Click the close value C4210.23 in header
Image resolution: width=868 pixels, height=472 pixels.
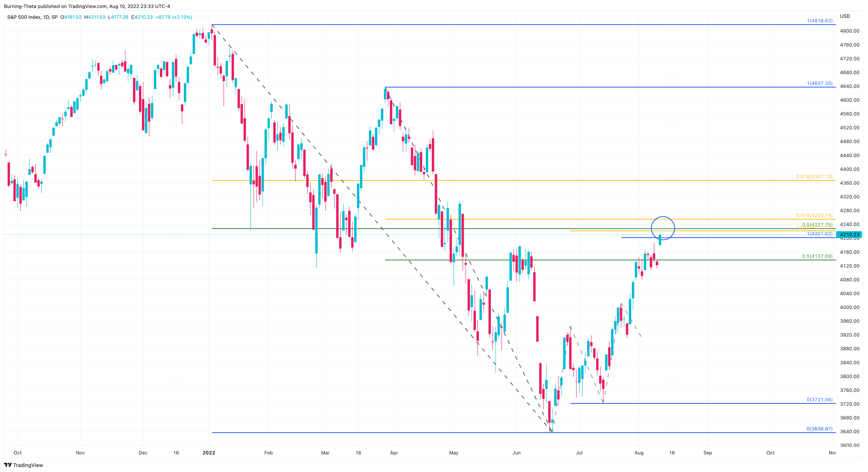(x=142, y=17)
